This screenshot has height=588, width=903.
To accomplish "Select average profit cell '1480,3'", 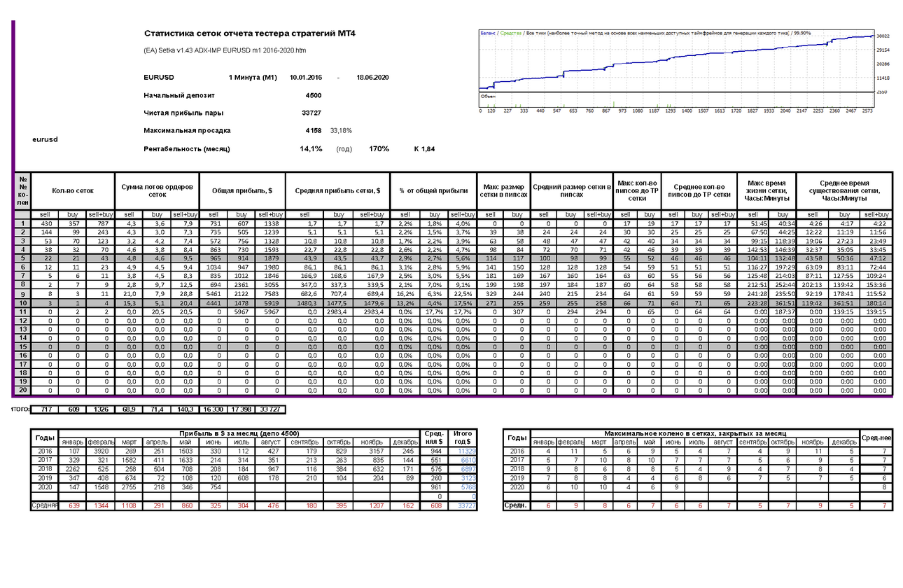I will [x=304, y=302].
